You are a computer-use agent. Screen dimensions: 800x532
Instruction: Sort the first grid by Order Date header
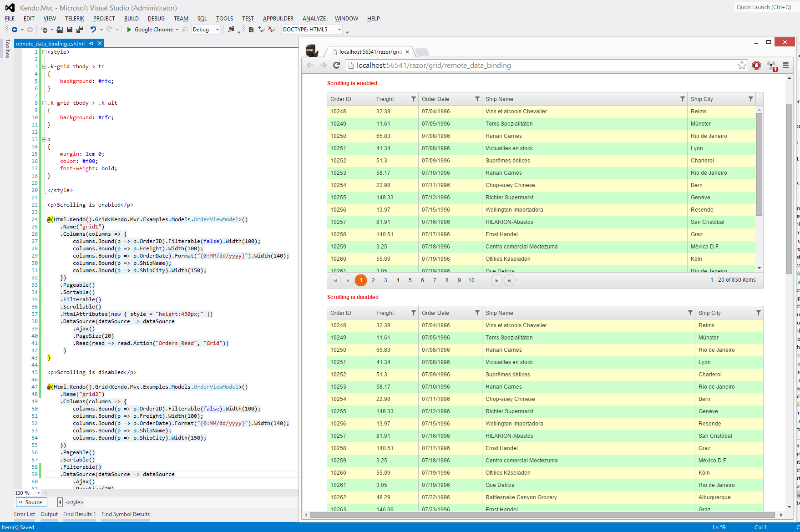click(x=435, y=99)
